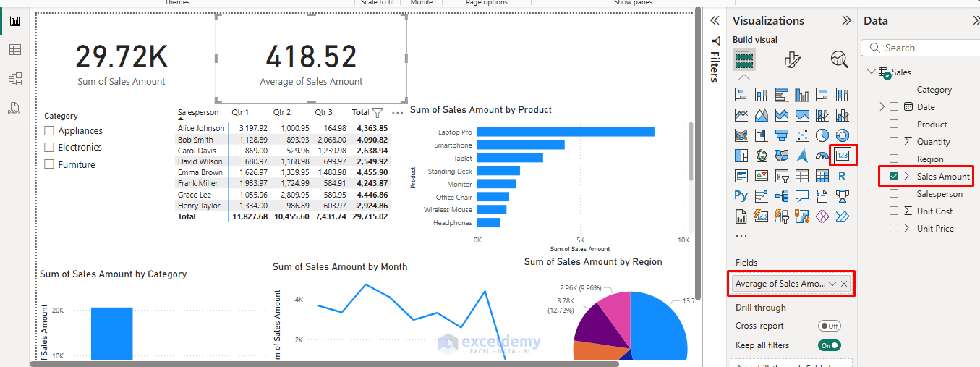The height and width of the screenshot is (367, 980).
Task: Choose the Treemap visual
Action: (741, 156)
